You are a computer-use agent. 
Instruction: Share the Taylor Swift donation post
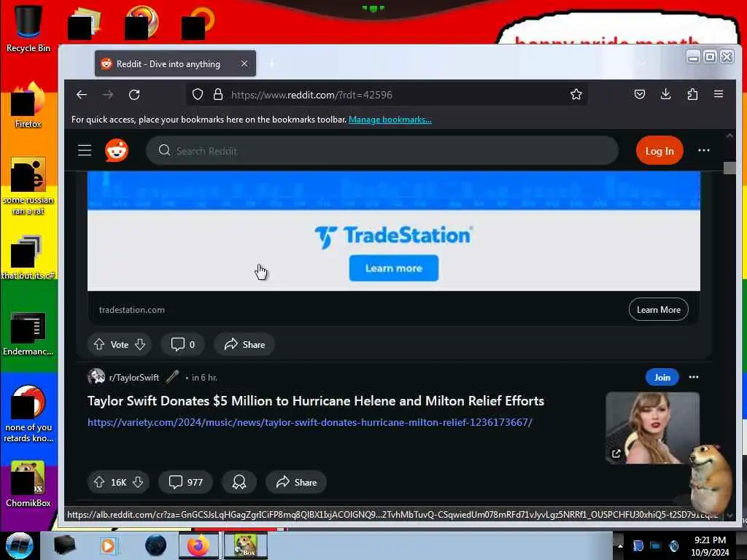296,482
